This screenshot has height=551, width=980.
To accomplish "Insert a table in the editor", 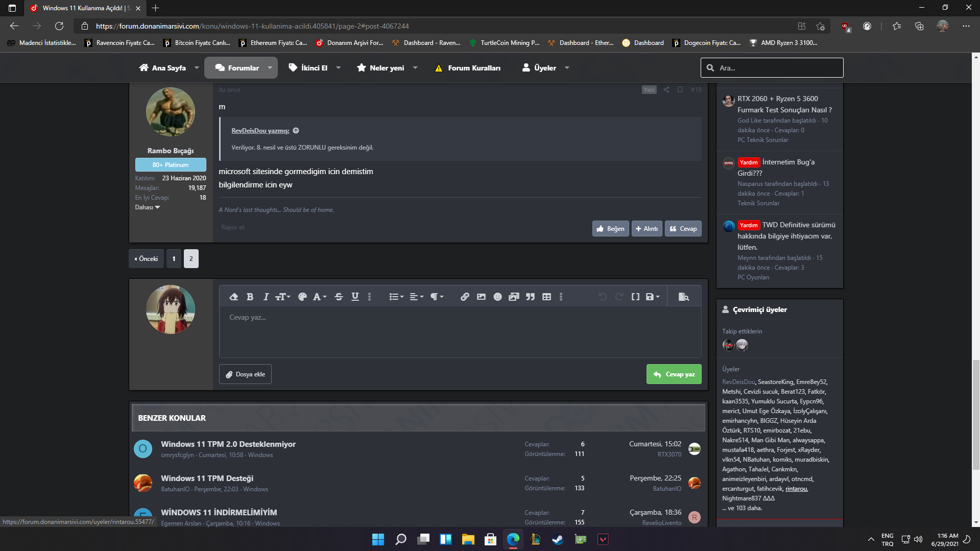I will tap(546, 297).
